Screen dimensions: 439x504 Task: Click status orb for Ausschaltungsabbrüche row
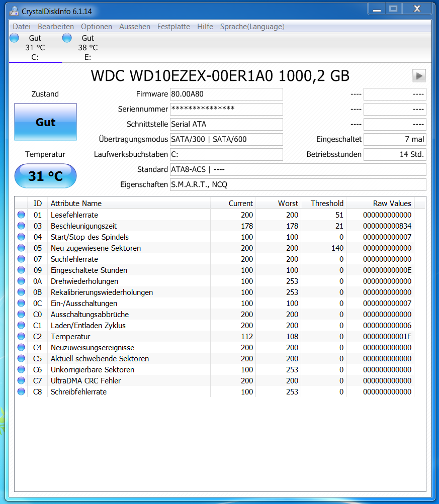[x=21, y=314]
